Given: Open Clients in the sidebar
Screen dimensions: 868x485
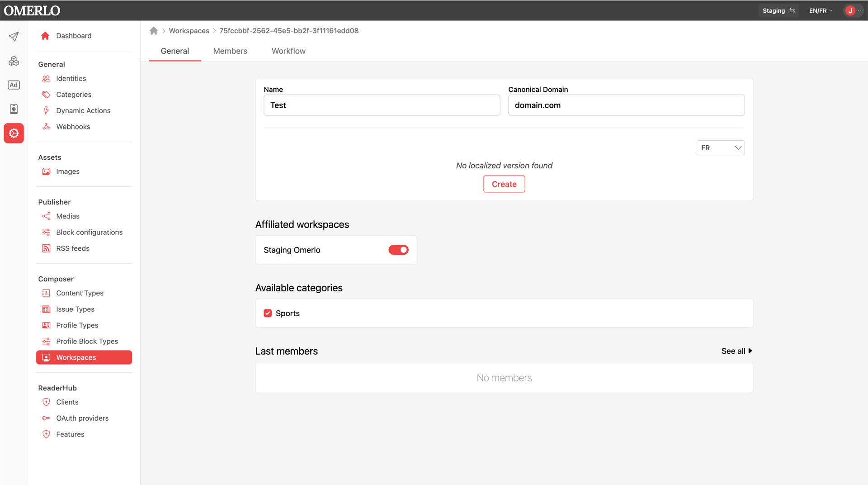Looking at the screenshot, I should click(x=84, y=402).
